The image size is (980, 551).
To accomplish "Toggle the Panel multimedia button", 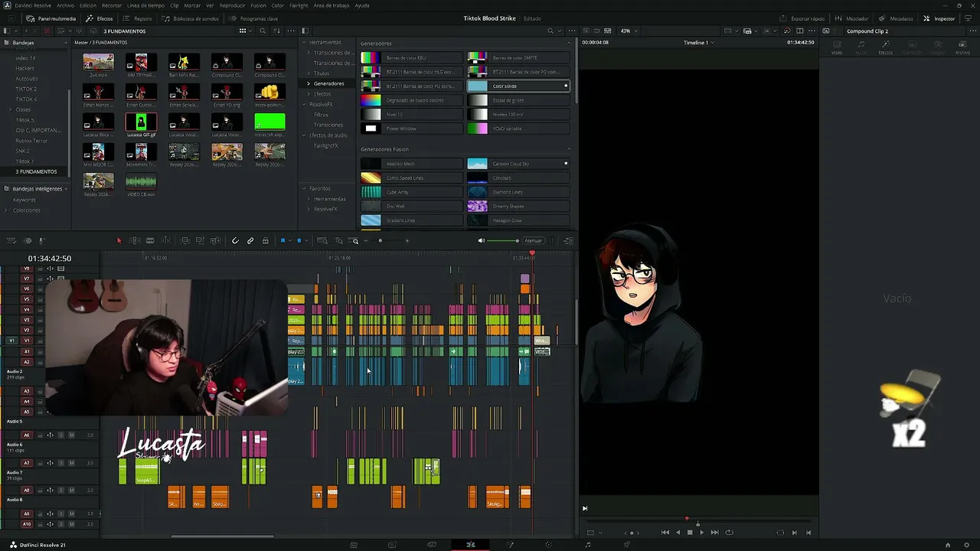I will pos(51,18).
